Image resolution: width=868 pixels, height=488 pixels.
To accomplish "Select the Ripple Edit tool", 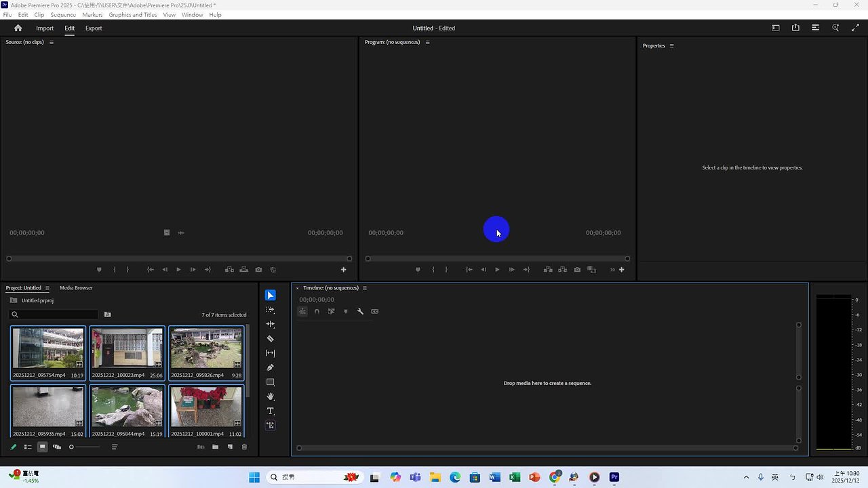I will pos(271,324).
